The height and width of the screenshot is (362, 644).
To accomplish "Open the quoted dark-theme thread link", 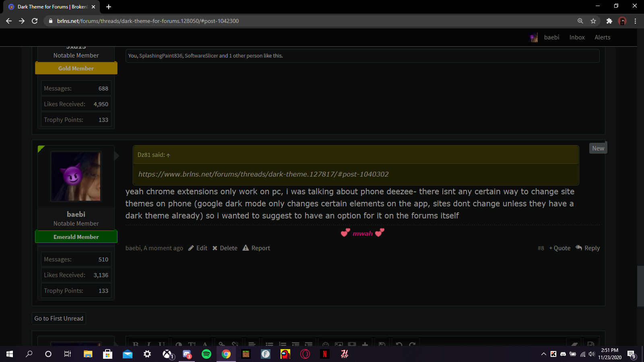I will (263, 174).
